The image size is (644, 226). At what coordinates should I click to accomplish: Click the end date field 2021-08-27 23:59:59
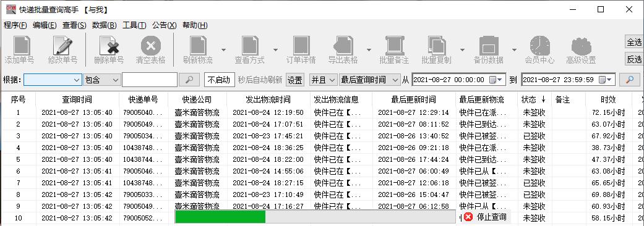[x=569, y=80]
